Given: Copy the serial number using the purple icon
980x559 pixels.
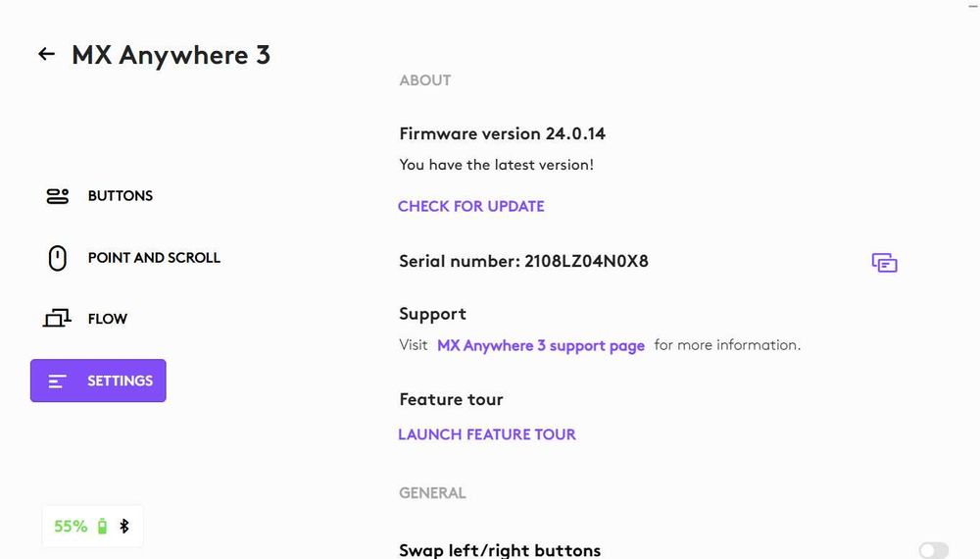Looking at the screenshot, I should click(x=884, y=263).
